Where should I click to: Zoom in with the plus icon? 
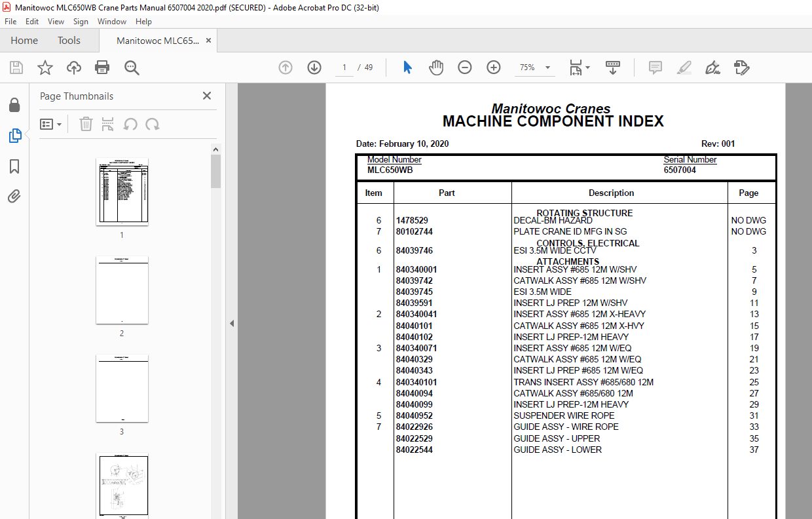(494, 67)
